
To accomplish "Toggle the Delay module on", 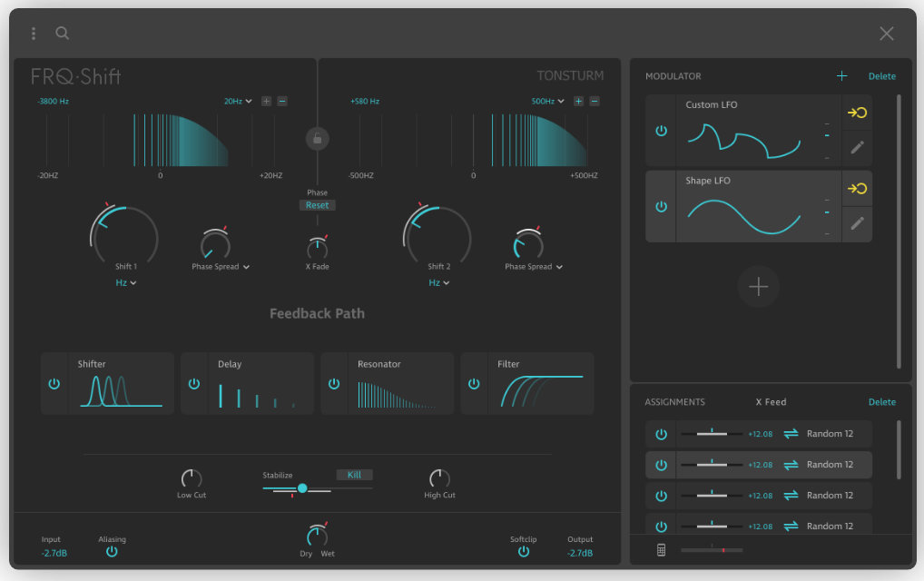I will [193, 383].
